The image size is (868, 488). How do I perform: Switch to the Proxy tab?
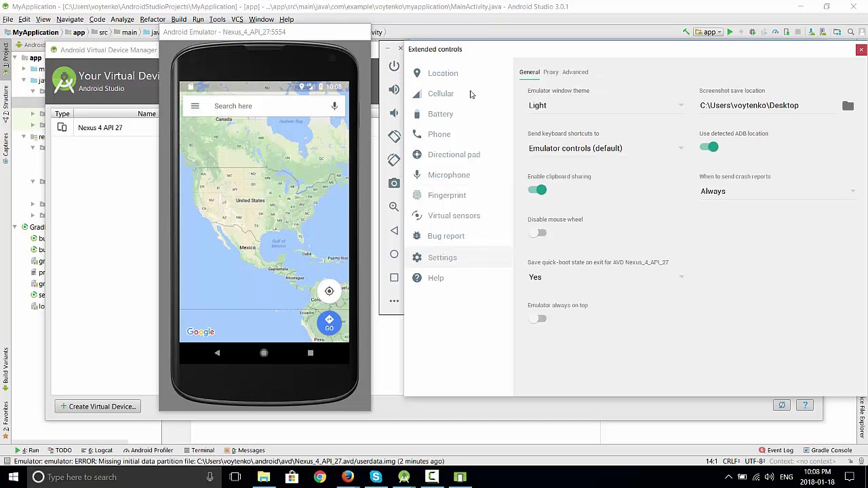(551, 72)
